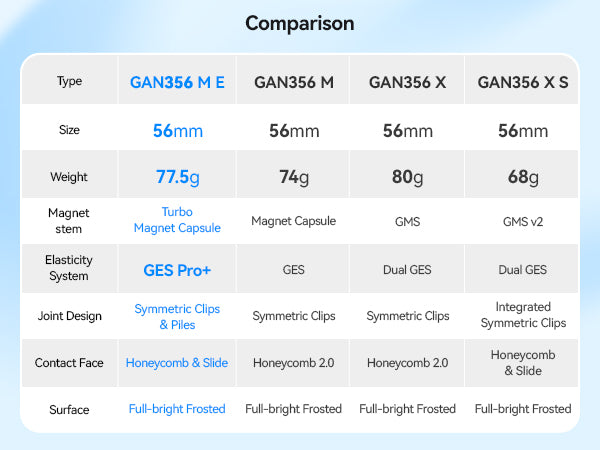Click the blue Full-bright Frosted text
Screen dimensions: 600x450
[x=177, y=408]
